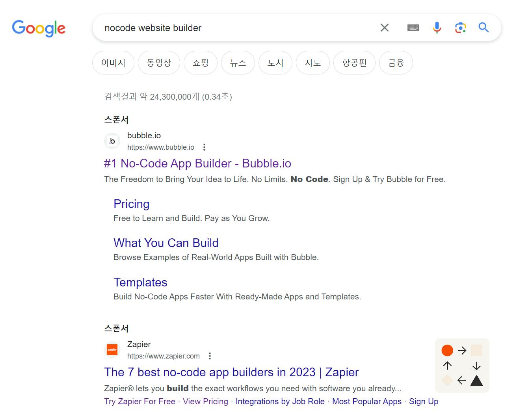Switch to the 쇼핑 tab
Viewport: 532px width, 418px height.
(x=201, y=63)
